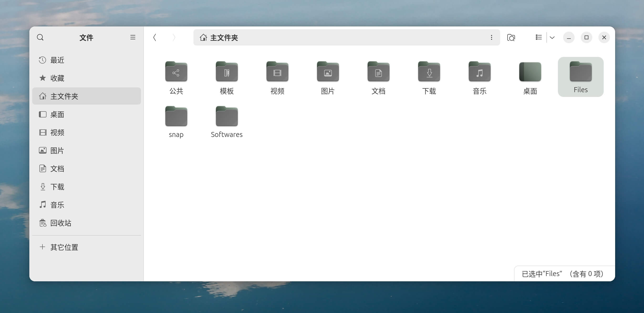Viewport: 644px width, 313px height.
Task: Click the search icon in sidebar header
Action: [40, 37]
